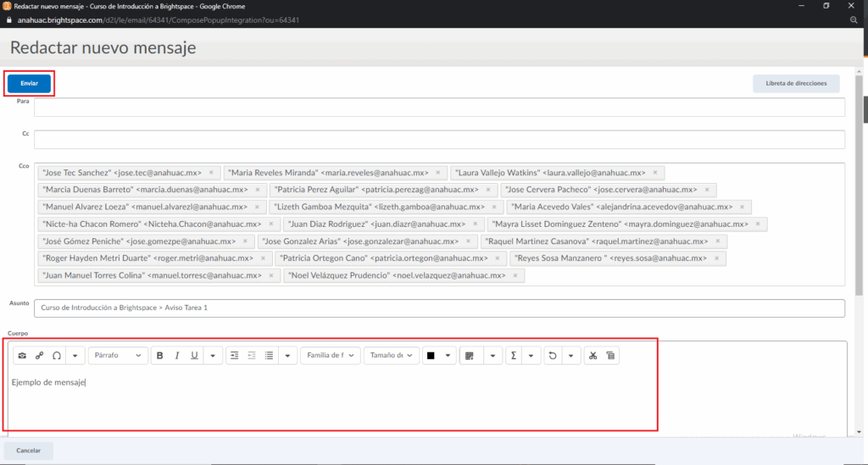This screenshot has height=465, width=868.
Task: Click the insert table icon
Action: [468, 356]
